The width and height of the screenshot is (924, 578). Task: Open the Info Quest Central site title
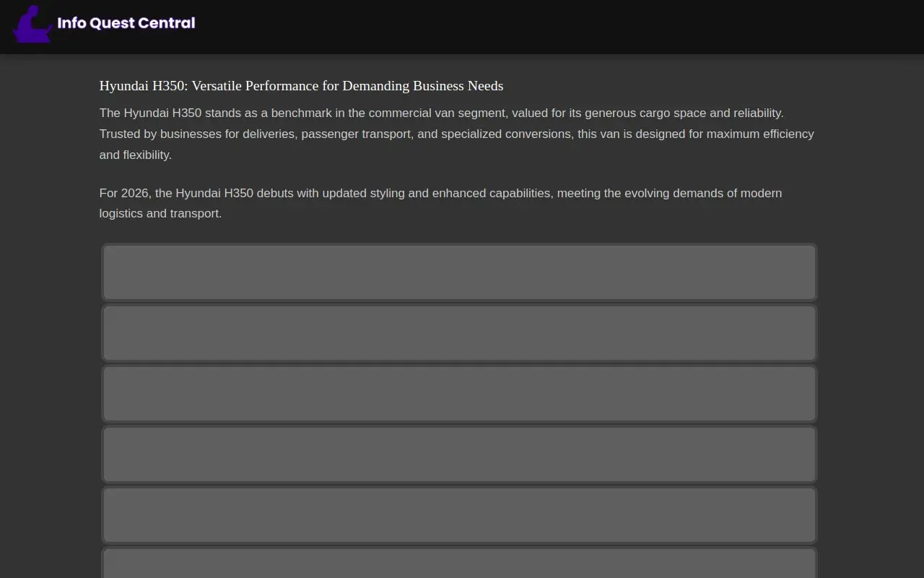[x=126, y=23]
